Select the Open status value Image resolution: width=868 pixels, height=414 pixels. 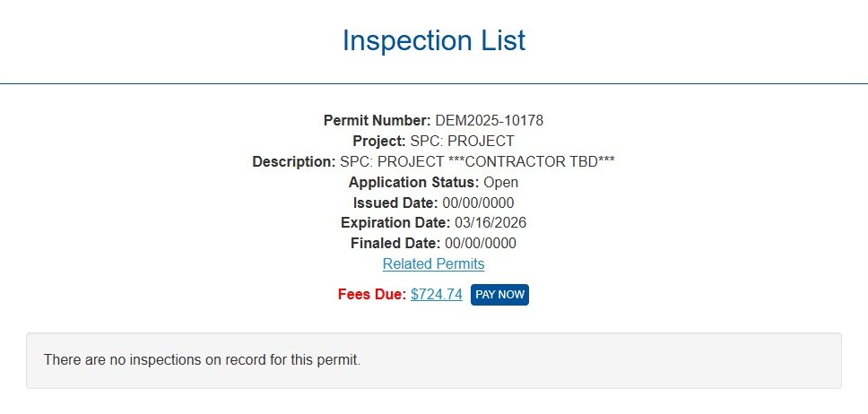501,183
